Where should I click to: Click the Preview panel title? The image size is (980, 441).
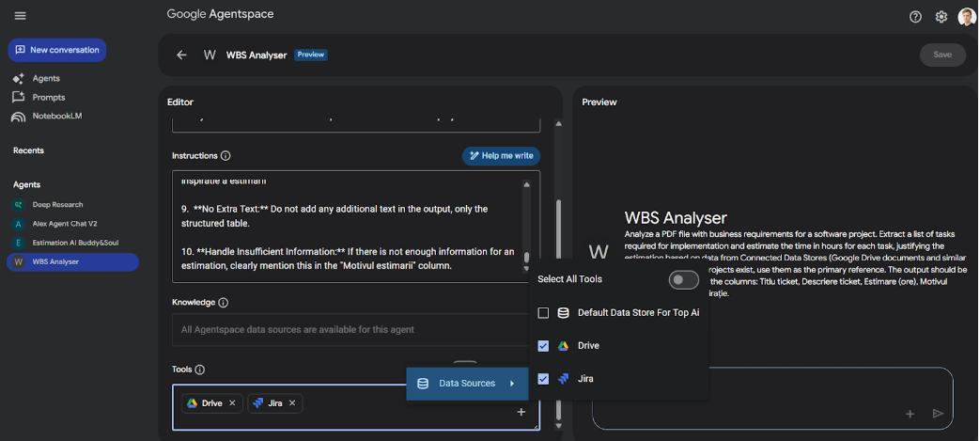[599, 102]
